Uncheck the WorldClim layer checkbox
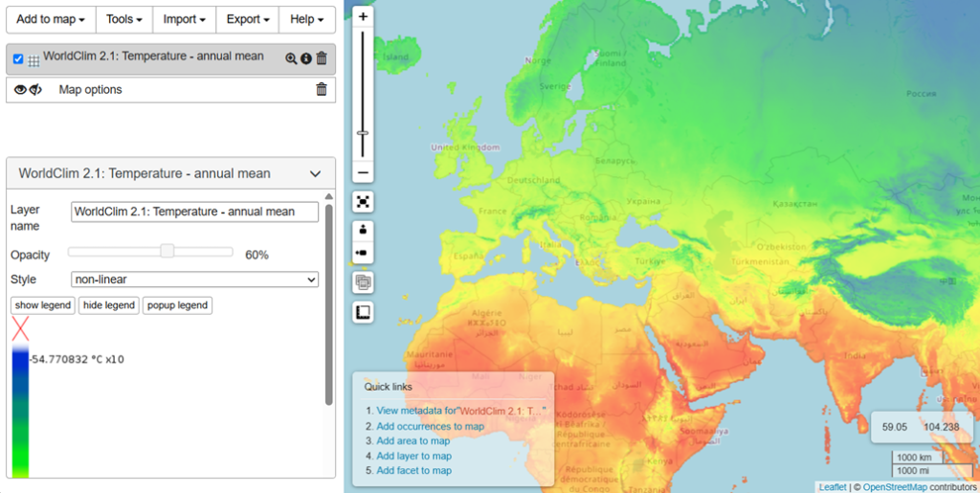This screenshot has height=493, width=980. (18, 58)
